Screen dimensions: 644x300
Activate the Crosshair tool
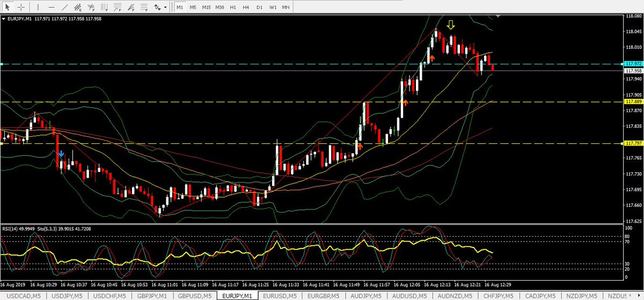[21, 7]
